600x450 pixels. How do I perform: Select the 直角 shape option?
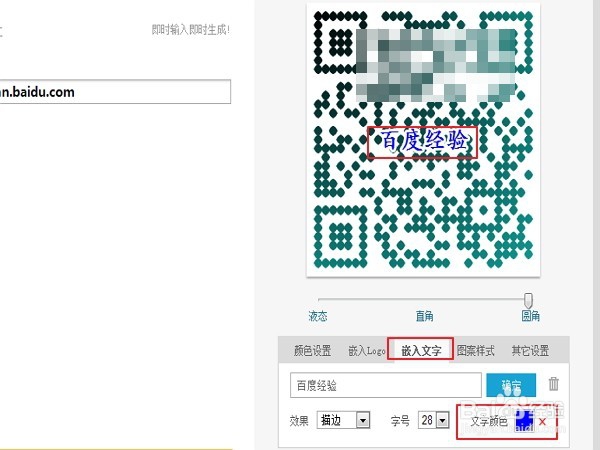pyautogui.click(x=424, y=316)
